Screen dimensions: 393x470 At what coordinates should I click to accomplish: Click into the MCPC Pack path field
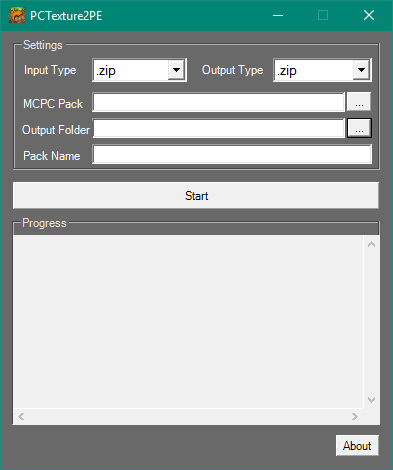click(x=218, y=102)
